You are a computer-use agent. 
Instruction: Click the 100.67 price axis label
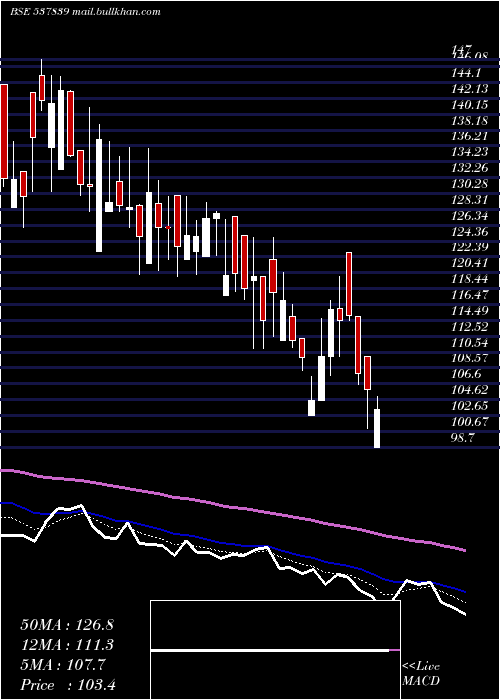pos(470,422)
